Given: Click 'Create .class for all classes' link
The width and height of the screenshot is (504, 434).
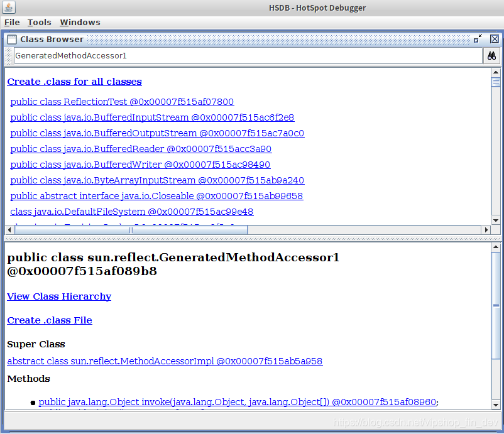Looking at the screenshot, I should click(x=74, y=82).
